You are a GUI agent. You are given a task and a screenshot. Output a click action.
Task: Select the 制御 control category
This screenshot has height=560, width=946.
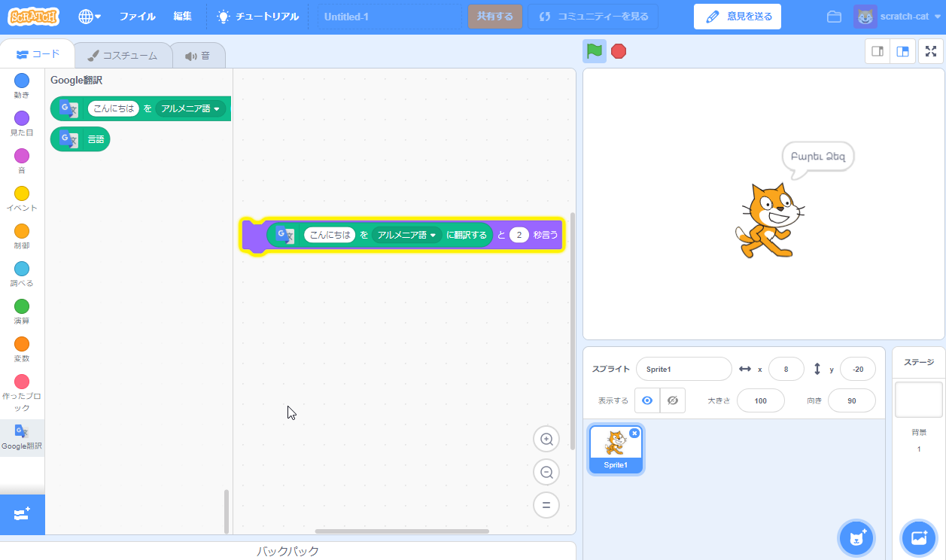tap(22, 236)
